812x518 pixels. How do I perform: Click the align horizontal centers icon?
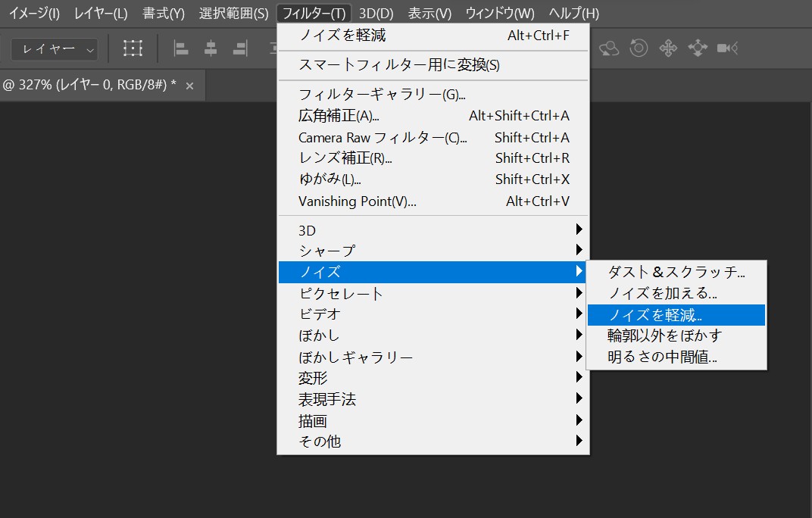point(211,48)
